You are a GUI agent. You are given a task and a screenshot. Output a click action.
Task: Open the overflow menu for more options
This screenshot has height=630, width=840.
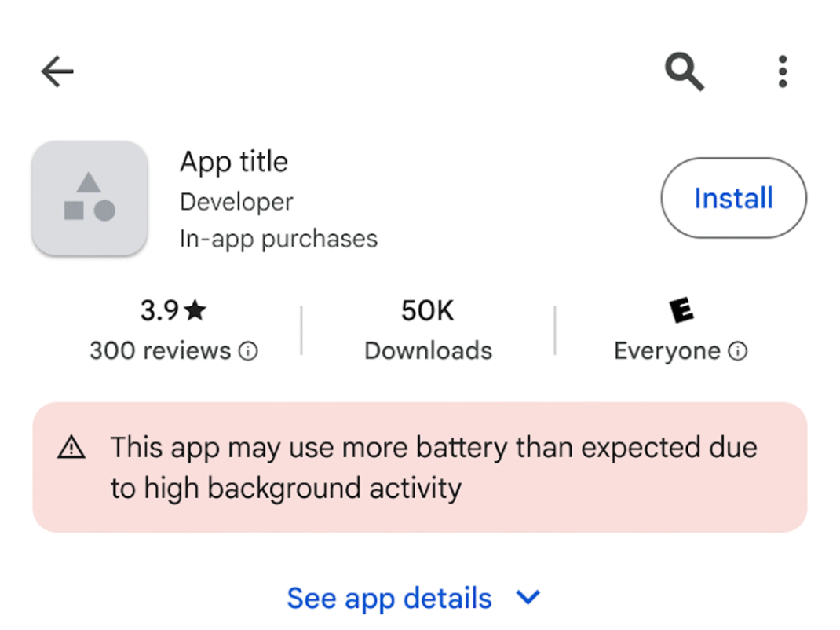(783, 71)
